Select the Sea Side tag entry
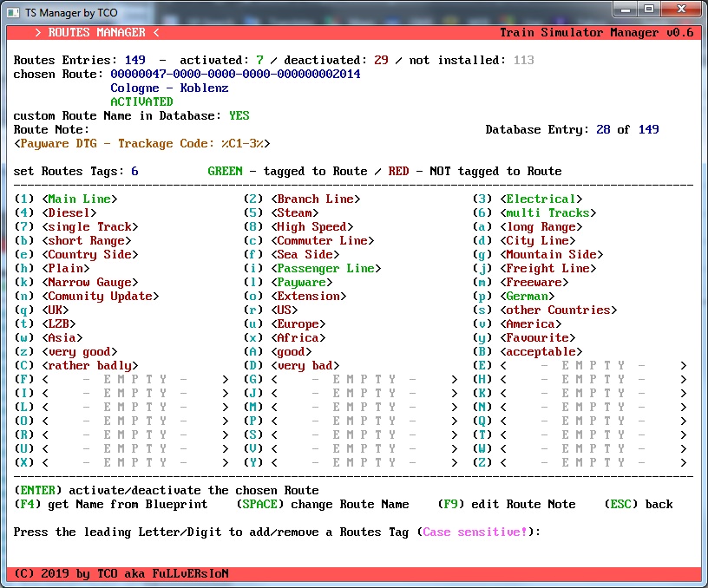Screen dimensions: 708x588 pyautogui.click(x=292, y=254)
